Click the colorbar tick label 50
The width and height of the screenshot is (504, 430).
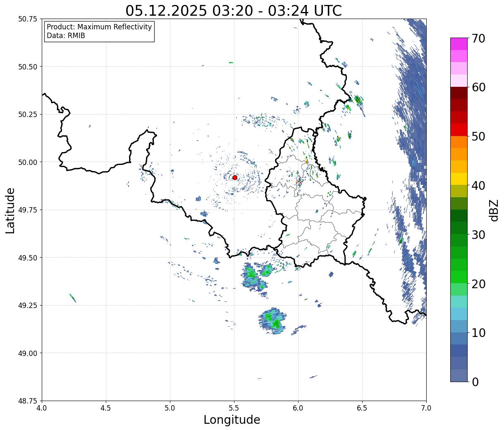point(478,136)
